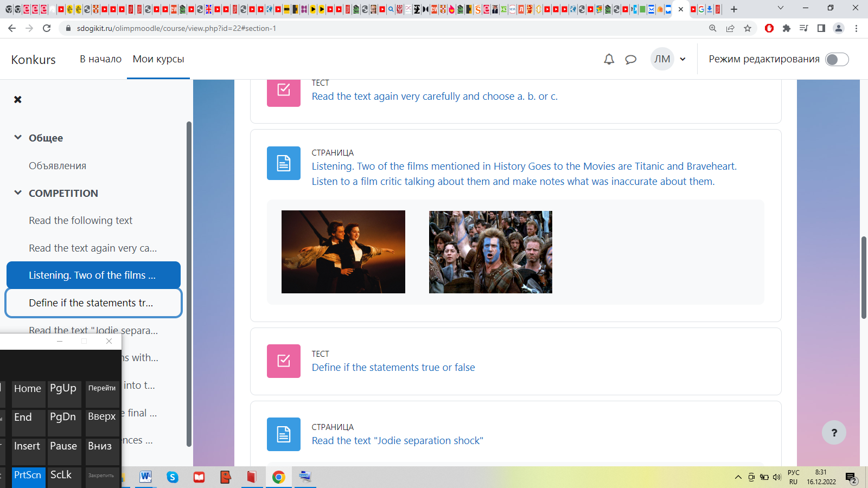This screenshot has height=488, width=868.
Task: Open the browser zoom magnifier icon
Action: [x=713, y=28]
